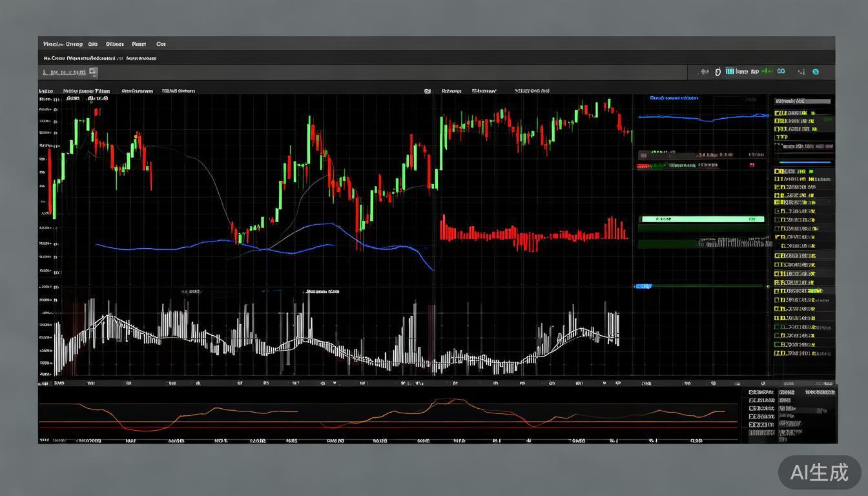Open the arrow at the end of green track
Screen dimensions: 868x496
tap(768, 285)
